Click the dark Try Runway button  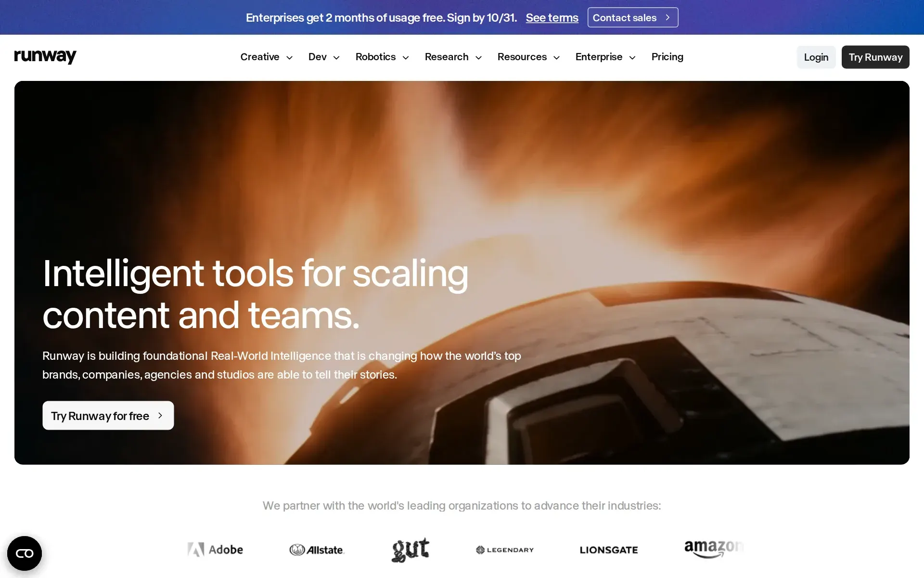pos(875,57)
